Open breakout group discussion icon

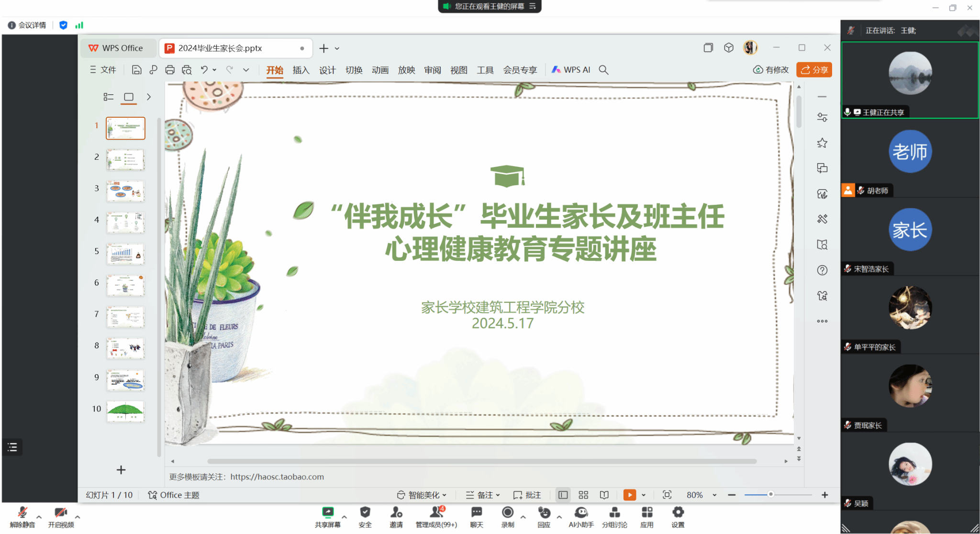tap(614, 512)
